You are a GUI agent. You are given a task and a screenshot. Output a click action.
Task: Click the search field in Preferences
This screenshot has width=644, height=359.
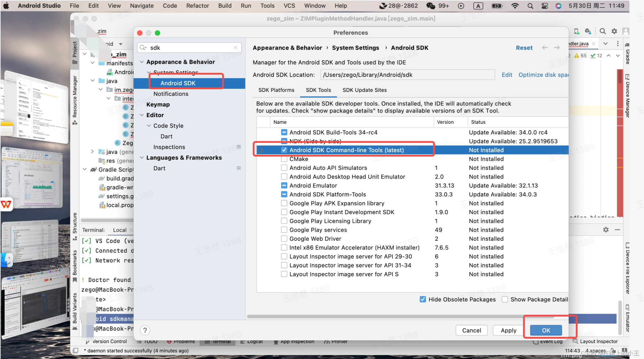(187, 47)
